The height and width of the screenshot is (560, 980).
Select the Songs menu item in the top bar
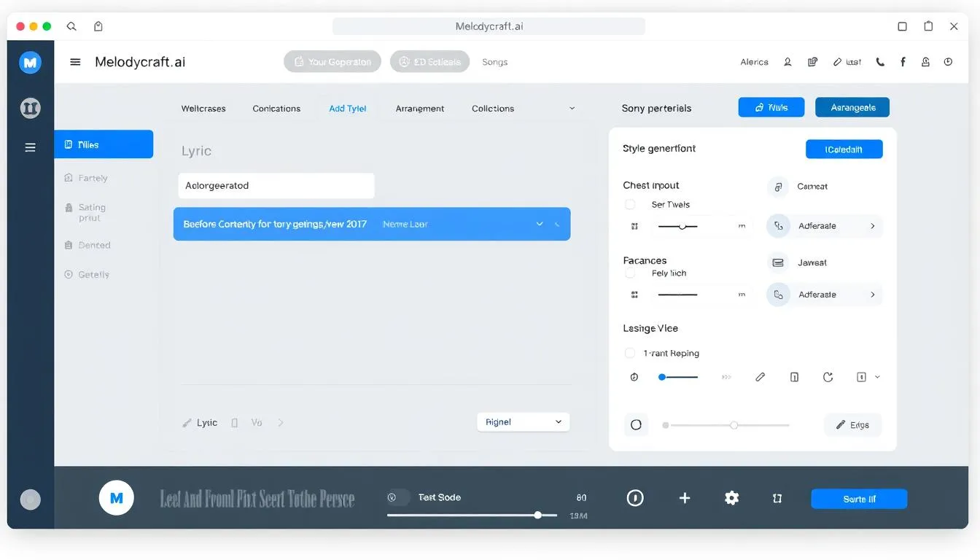[494, 62]
